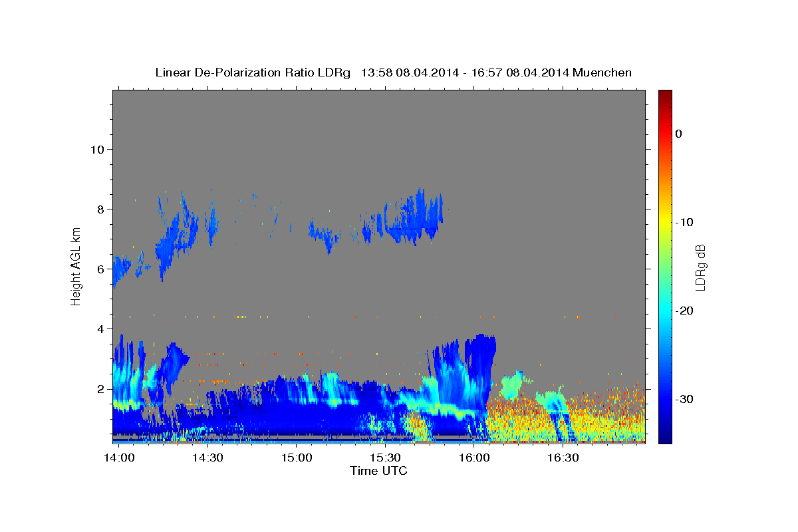798x532 pixels.
Task: Click the "Time UTC" axis label
Action: point(378,471)
